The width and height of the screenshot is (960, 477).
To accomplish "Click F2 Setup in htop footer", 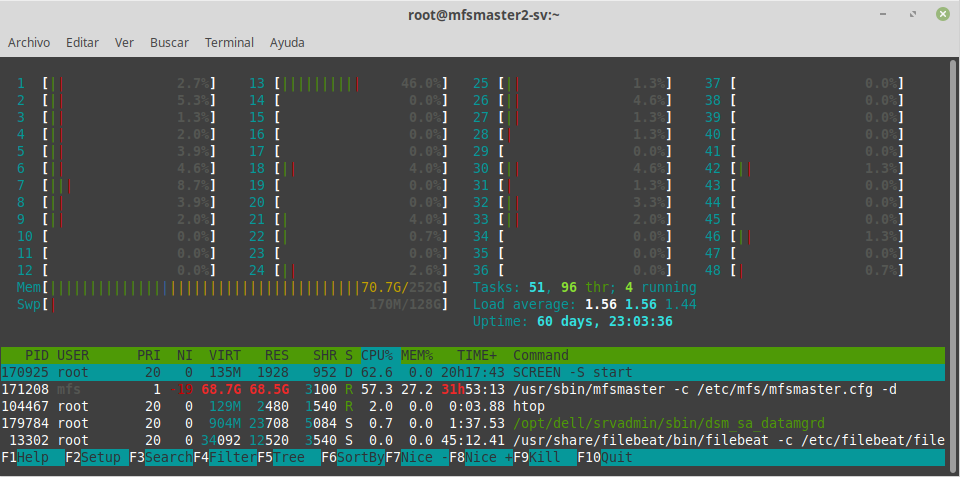I will pyautogui.click(x=97, y=457).
